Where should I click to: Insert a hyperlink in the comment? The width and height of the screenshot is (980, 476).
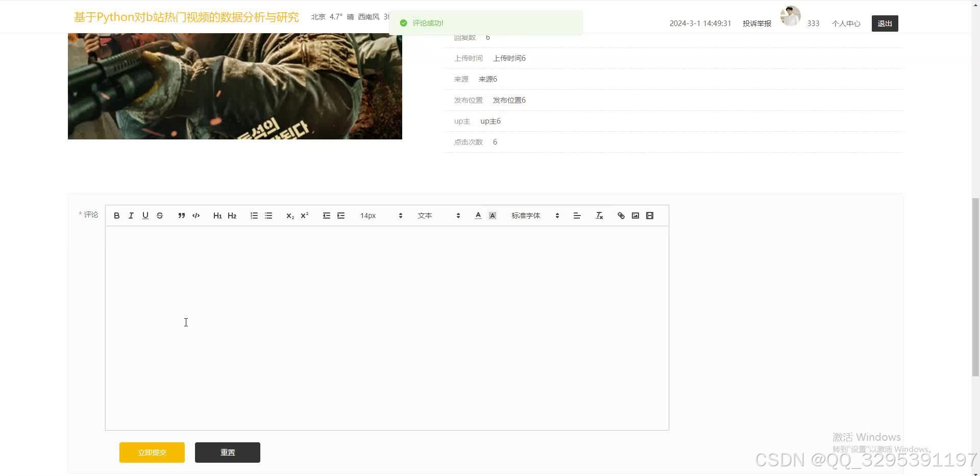coord(621,216)
